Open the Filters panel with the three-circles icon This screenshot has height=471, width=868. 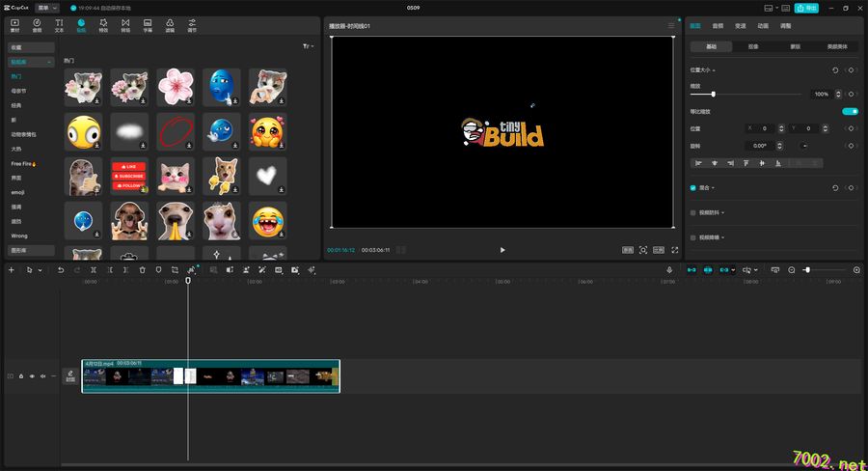click(170, 25)
